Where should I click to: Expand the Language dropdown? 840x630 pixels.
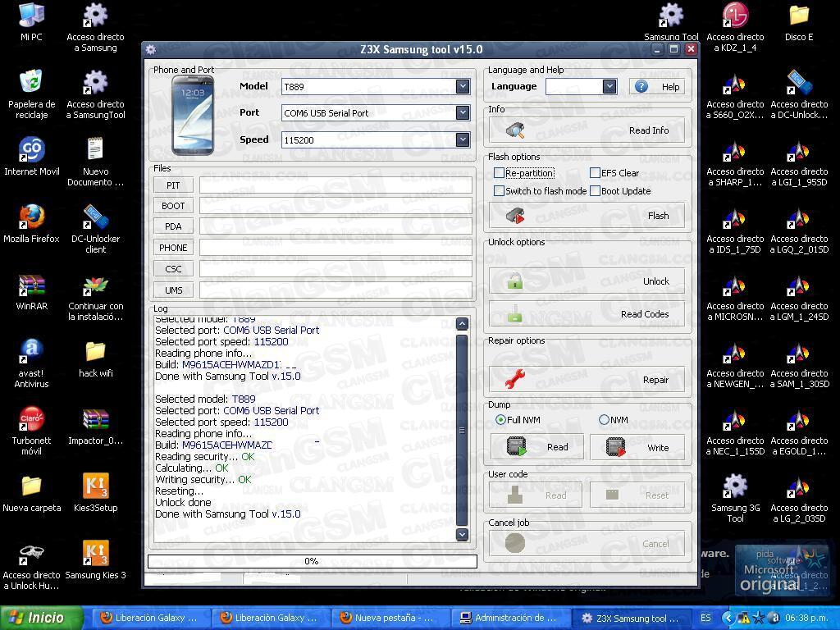pyautogui.click(x=609, y=86)
